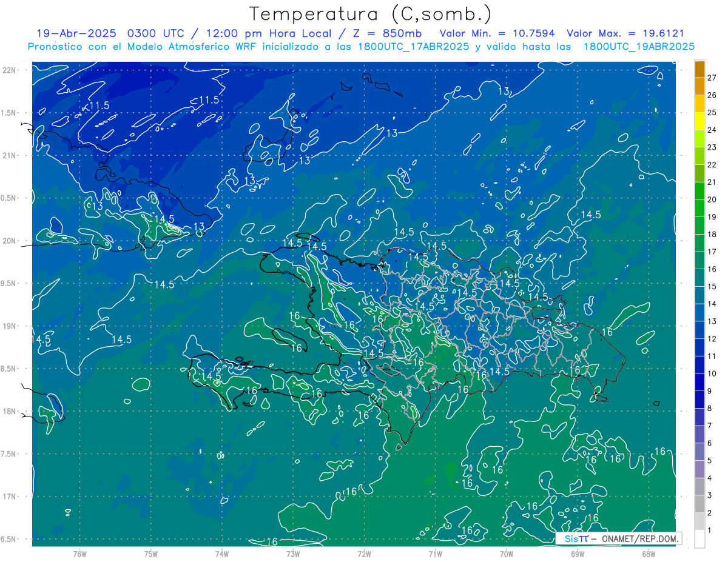This screenshot has width=728, height=562.
Task: Click legend value '26' on the color scale
Action: coord(712,95)
